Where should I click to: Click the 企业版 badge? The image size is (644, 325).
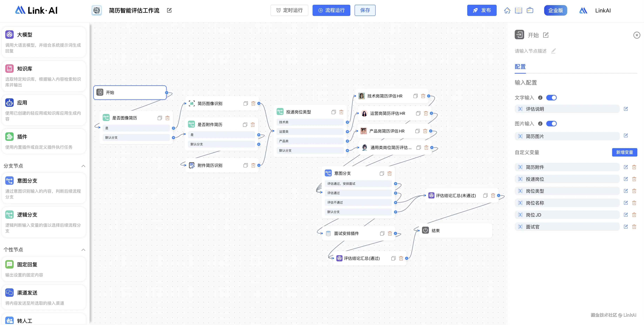(x=555, y=10)
